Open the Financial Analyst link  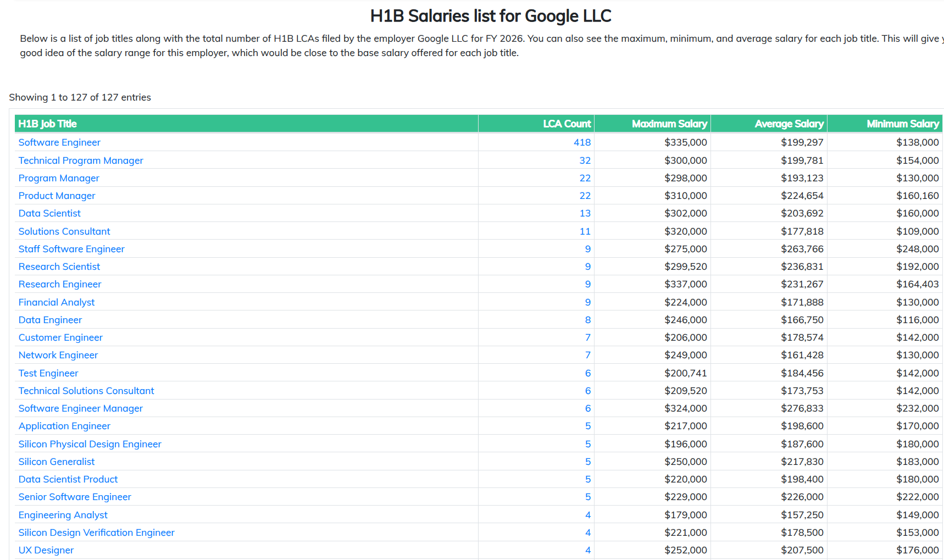pyautogui.click(x=57, y=302)
